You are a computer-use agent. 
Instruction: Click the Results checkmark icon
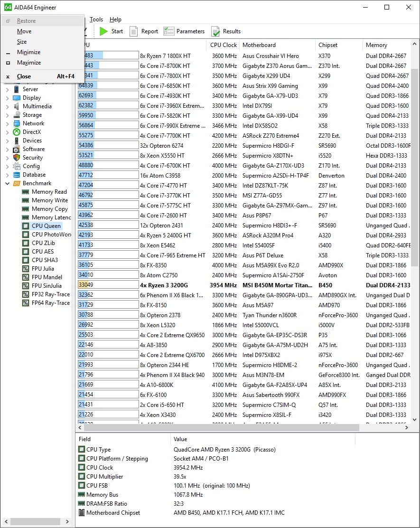pyautogui.click(x=215, y=31)
